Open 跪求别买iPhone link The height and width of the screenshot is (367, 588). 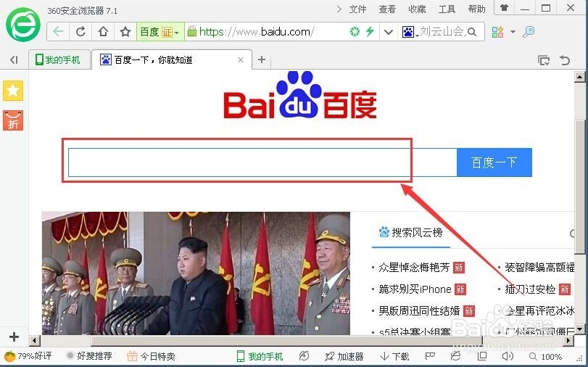click(x=415, y=289)
